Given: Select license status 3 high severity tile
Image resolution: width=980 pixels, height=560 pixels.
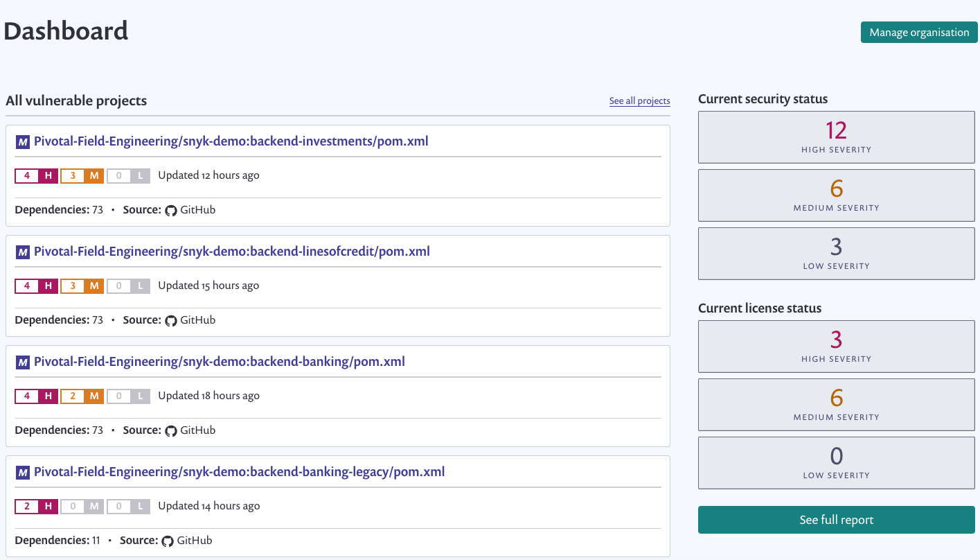Looking at the screenshot, I should [x=836, y=347].
